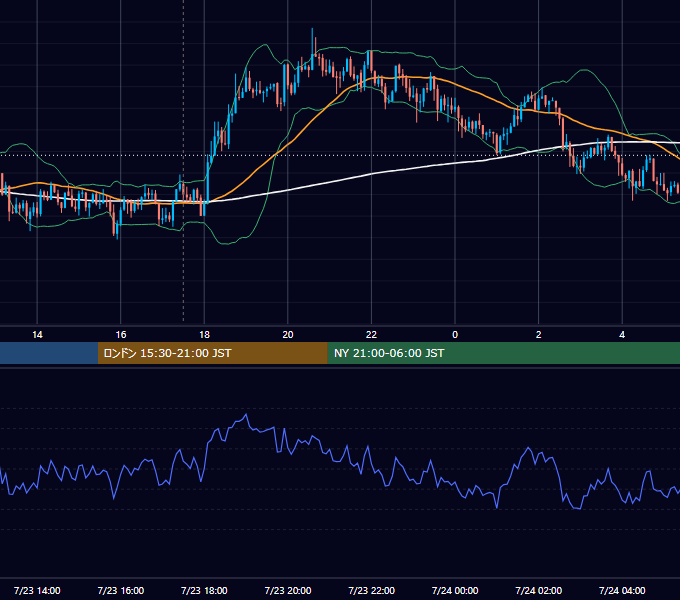
Task: Click the 18 hour label on the time axis
Action: pyautogui.click(x=204, y=335)
